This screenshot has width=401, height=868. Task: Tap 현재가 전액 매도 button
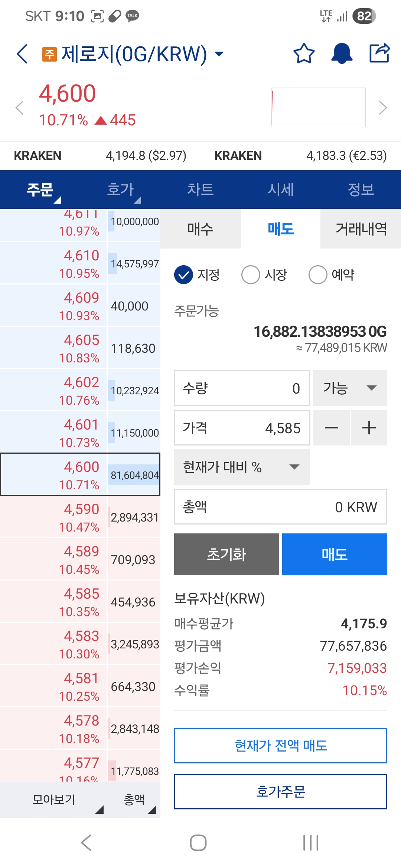click(x=281, y=746)
